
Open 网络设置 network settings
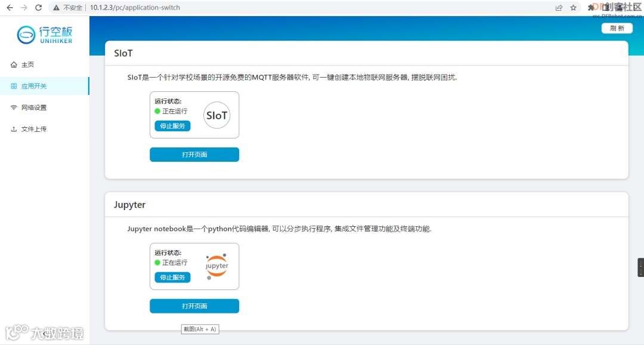44,107
